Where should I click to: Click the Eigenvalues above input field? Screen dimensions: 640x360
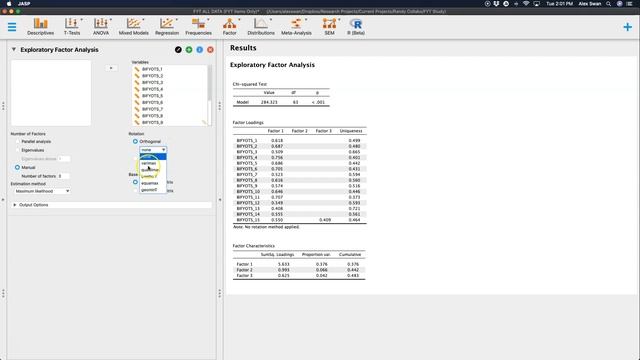pyautogui.click(x=64, y=159)
